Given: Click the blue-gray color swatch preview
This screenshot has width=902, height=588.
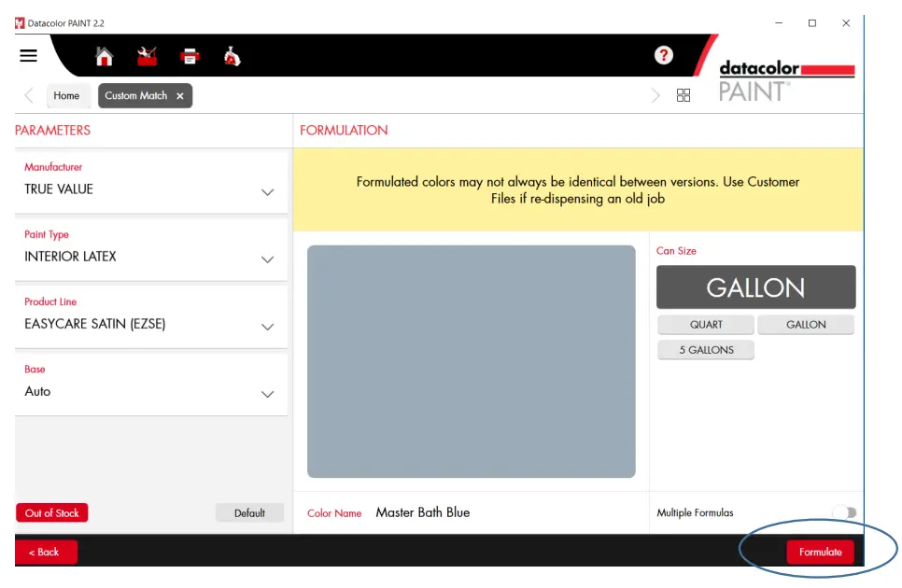Looking at the screenshot, I should pyautogui.click(x=472, y=361).
